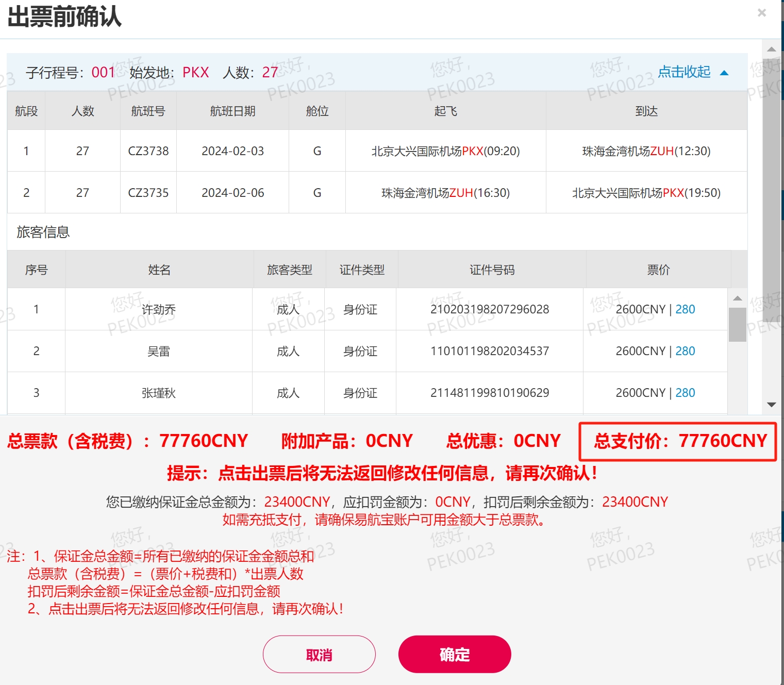The image size is (784, 685).
Task: Open tax fee 280 for 吴雷
Action: click(685, 351)
